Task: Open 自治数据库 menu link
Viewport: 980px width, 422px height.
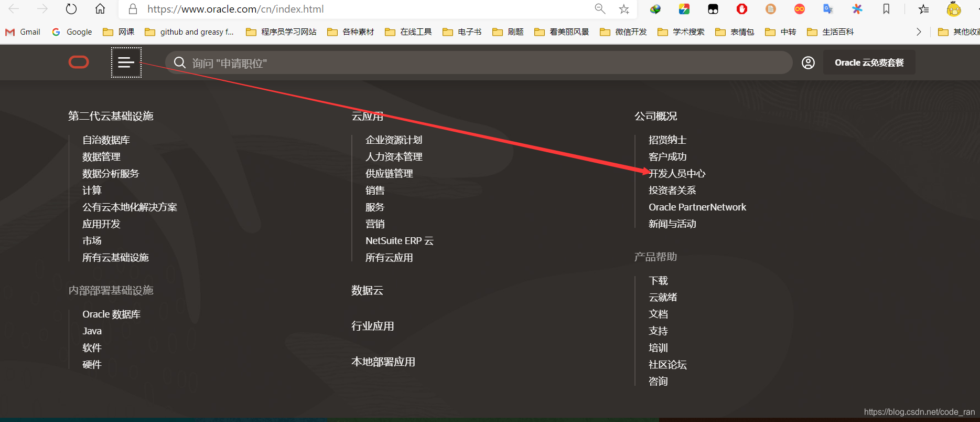Action: point(106,140)
